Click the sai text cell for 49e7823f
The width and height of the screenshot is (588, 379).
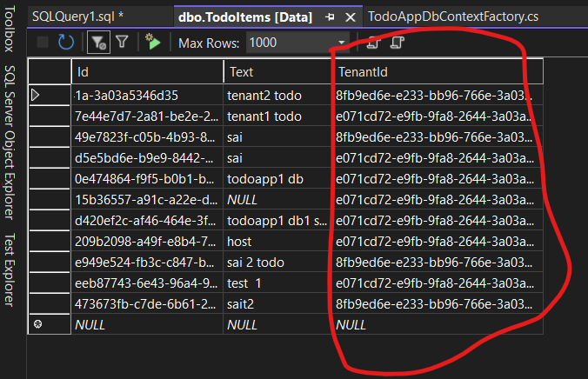point(277,137)
